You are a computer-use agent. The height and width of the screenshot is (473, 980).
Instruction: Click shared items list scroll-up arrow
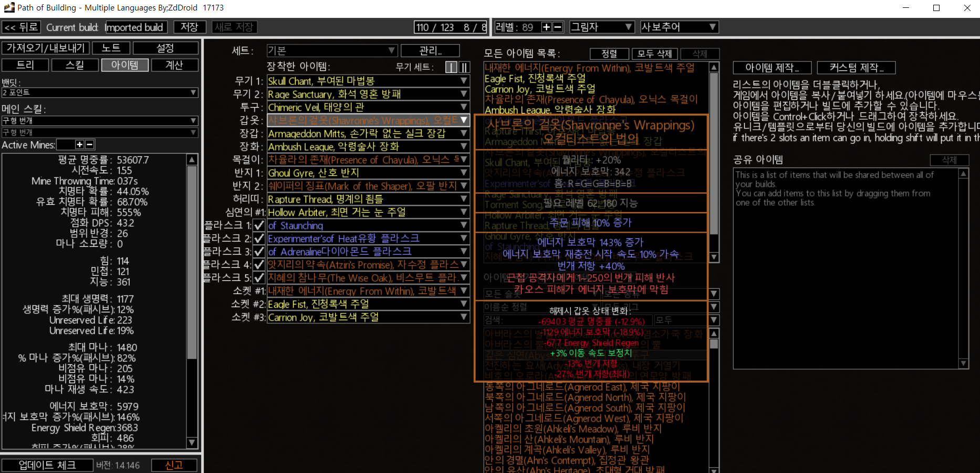964,174
